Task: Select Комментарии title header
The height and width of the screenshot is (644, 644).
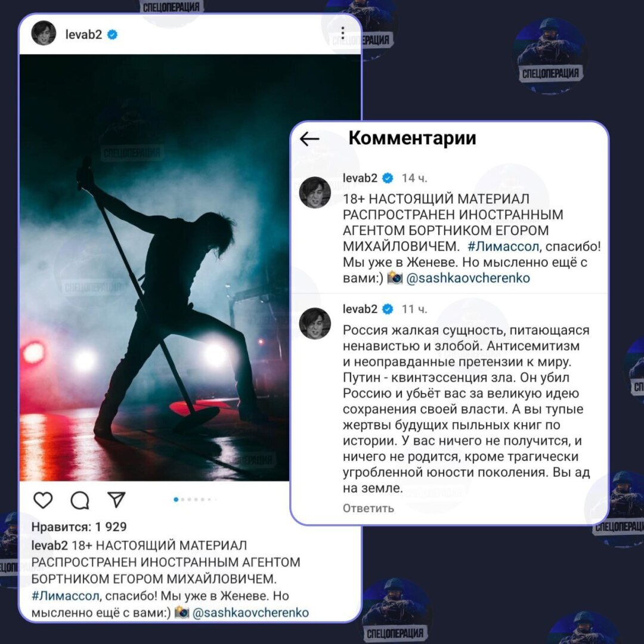Action: click(x=413, y=138)
